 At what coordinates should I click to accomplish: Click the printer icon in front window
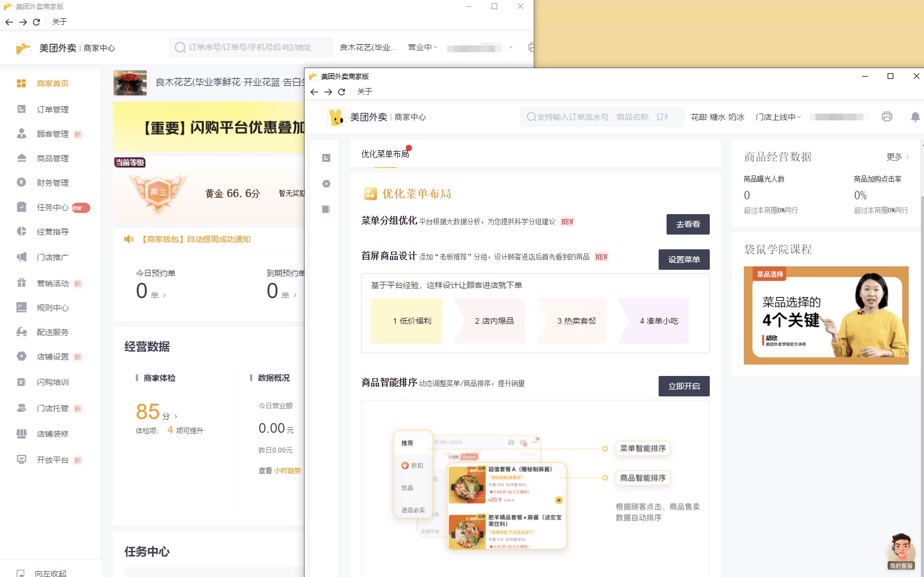coord(886,116)
